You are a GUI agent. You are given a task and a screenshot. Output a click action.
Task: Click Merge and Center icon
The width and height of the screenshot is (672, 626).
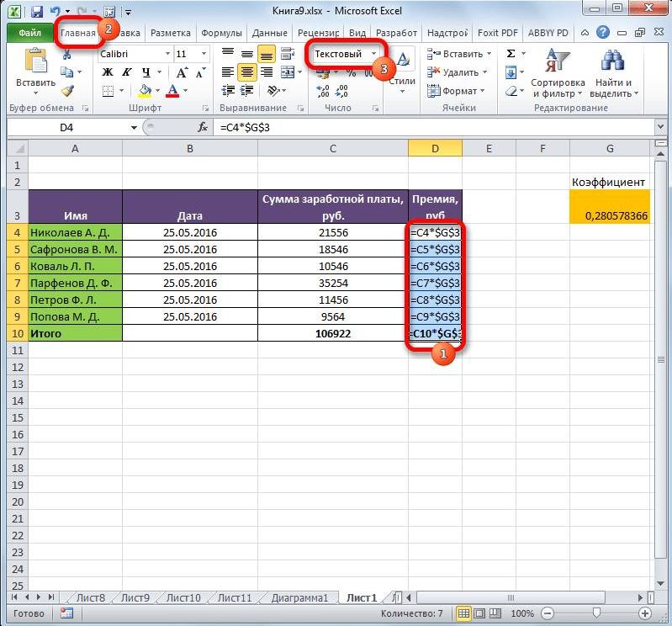(x=288, y=72)
